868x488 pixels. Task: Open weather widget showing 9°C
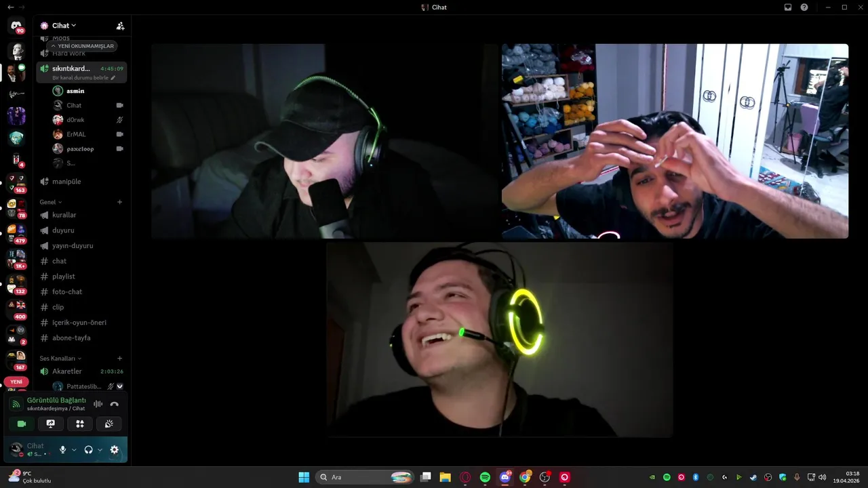click(30, 477)
